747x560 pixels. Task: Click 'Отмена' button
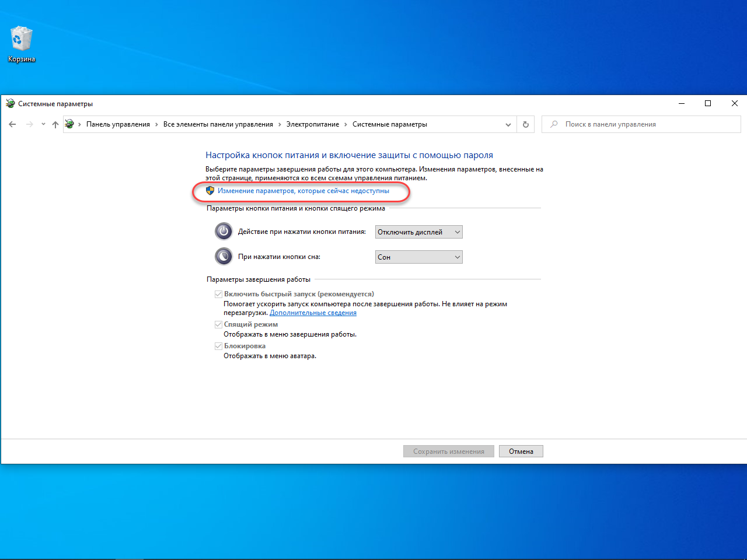(x=521, y=452)
